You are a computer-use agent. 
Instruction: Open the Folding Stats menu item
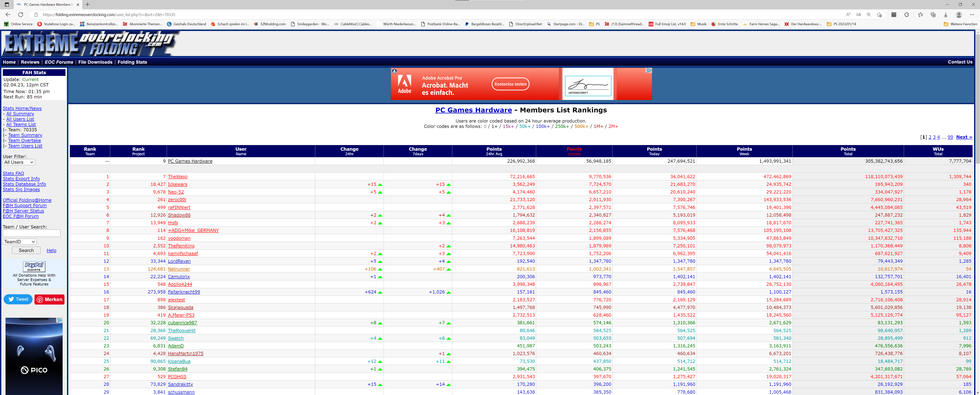click(132, 62)
